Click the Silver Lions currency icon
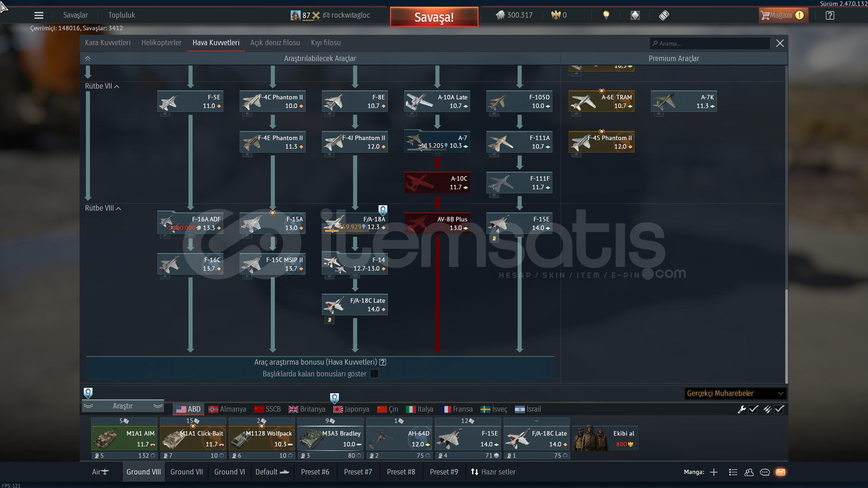The width and height of the screenshot is (868, 488). [x=500, y=15]
